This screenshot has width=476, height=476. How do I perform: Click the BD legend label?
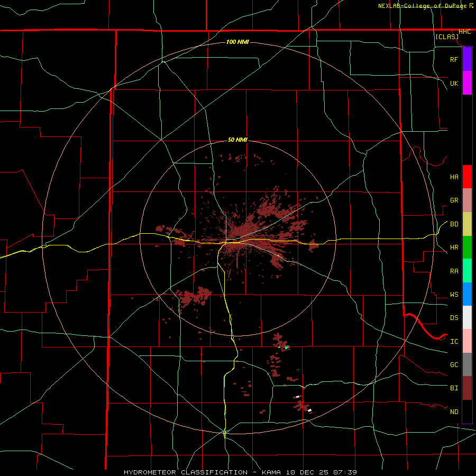tap(454, 224)
